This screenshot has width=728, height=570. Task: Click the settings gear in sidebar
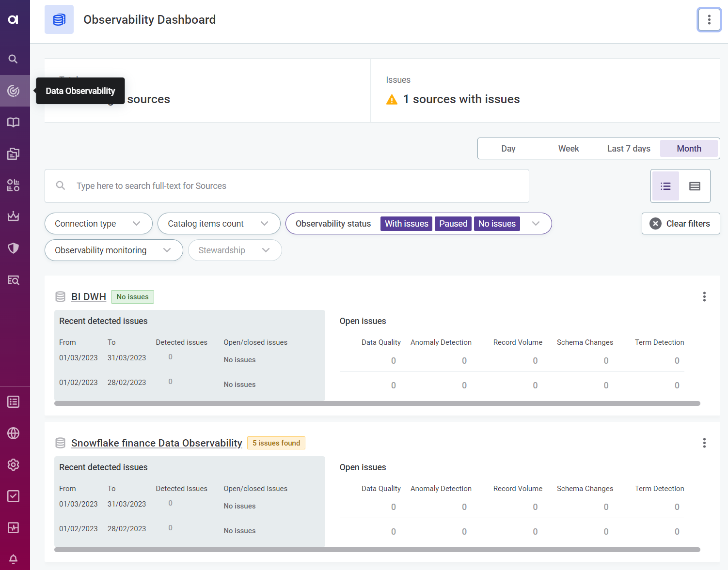13,465
